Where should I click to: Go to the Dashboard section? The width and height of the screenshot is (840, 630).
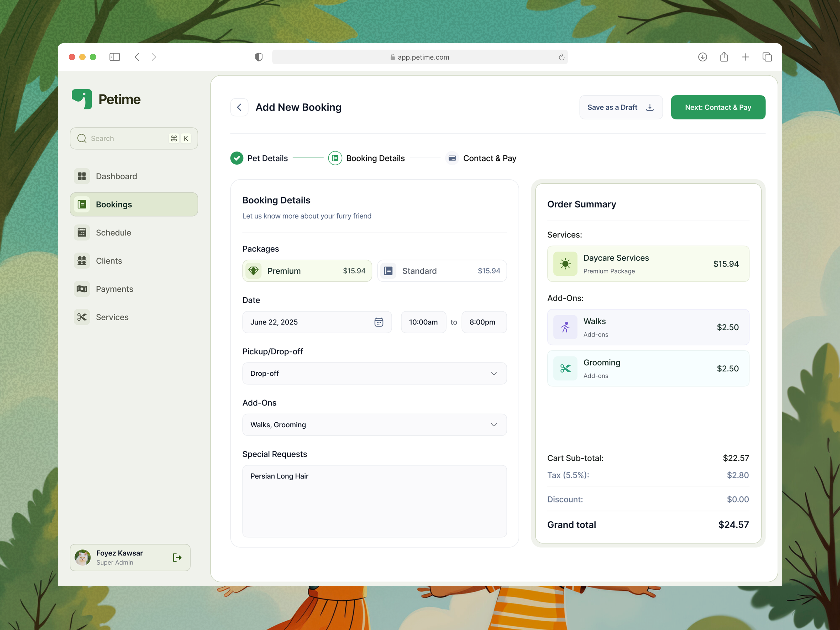click(x=116, y=176)
